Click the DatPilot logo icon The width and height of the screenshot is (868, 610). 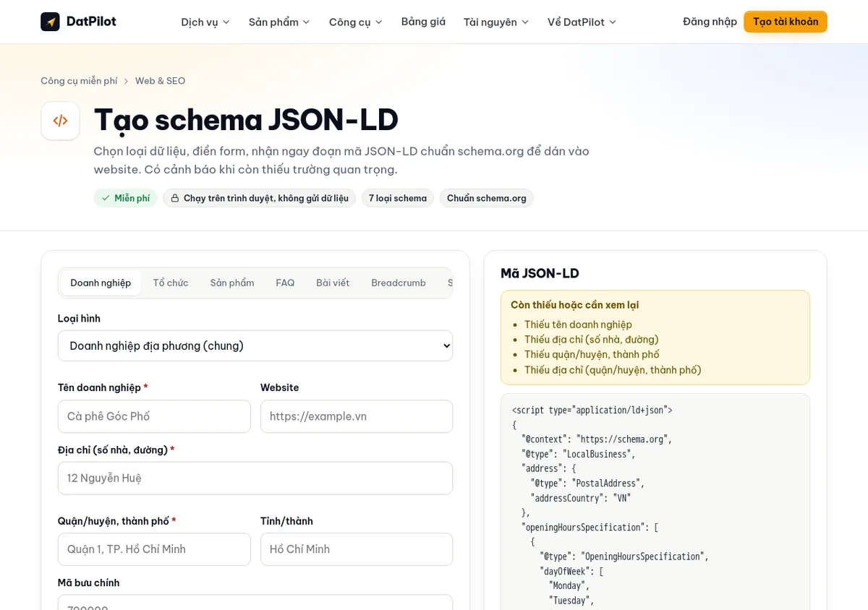point(50,22)
